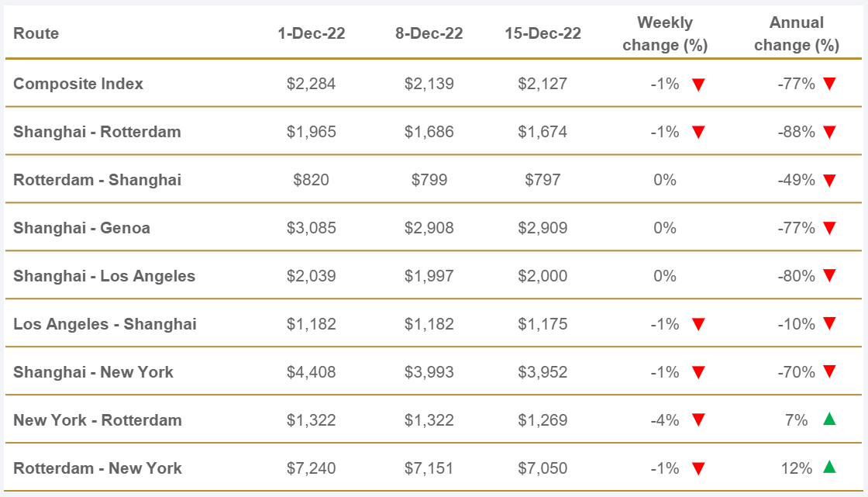Click red weekly arrow for New York - Rotterdam
The width and height of the screenshot is (868, 497).
coord(698,421)
